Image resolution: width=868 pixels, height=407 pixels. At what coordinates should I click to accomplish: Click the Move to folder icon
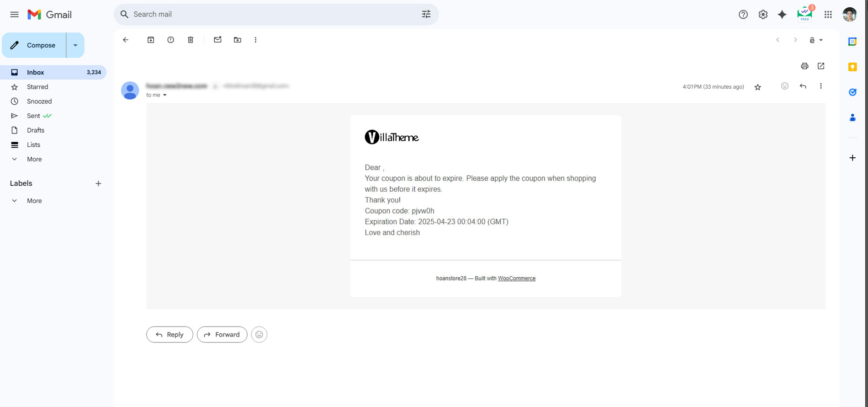238,40
